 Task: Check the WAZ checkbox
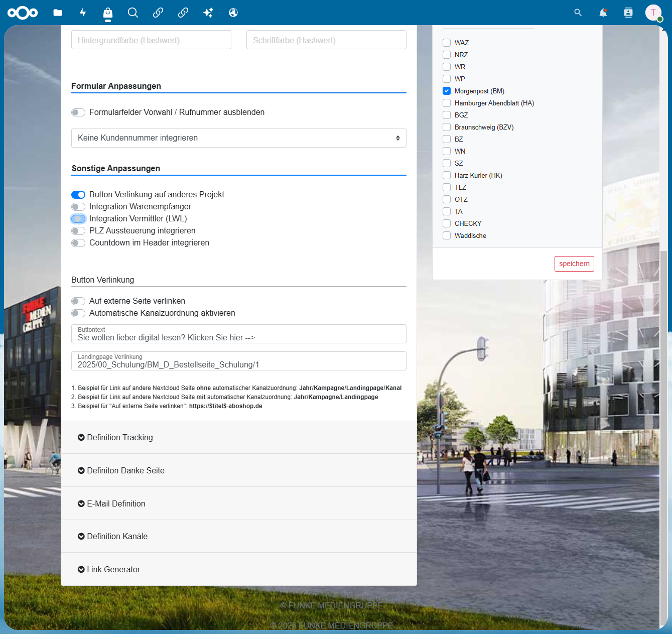447,43
